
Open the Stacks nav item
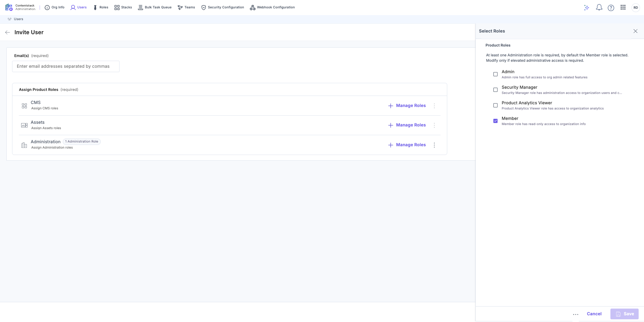click(x=123, y=7)
